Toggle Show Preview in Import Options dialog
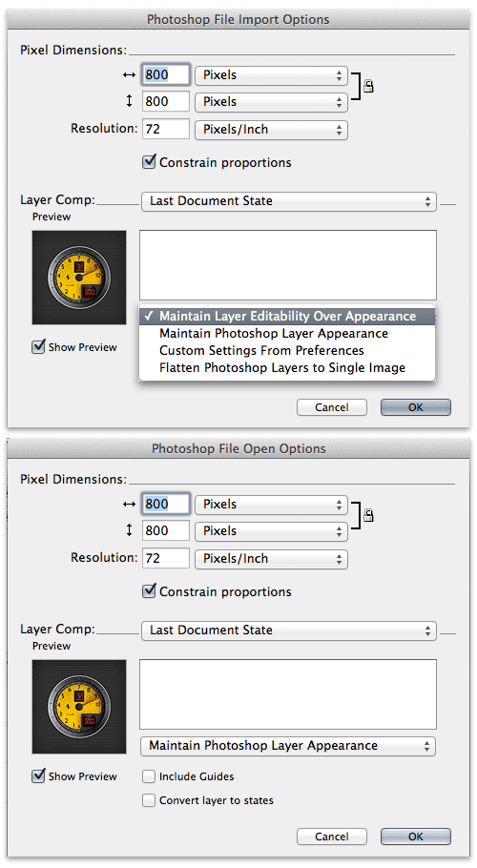Viewport: 477px width, 868px height. (x=38, y=347)
